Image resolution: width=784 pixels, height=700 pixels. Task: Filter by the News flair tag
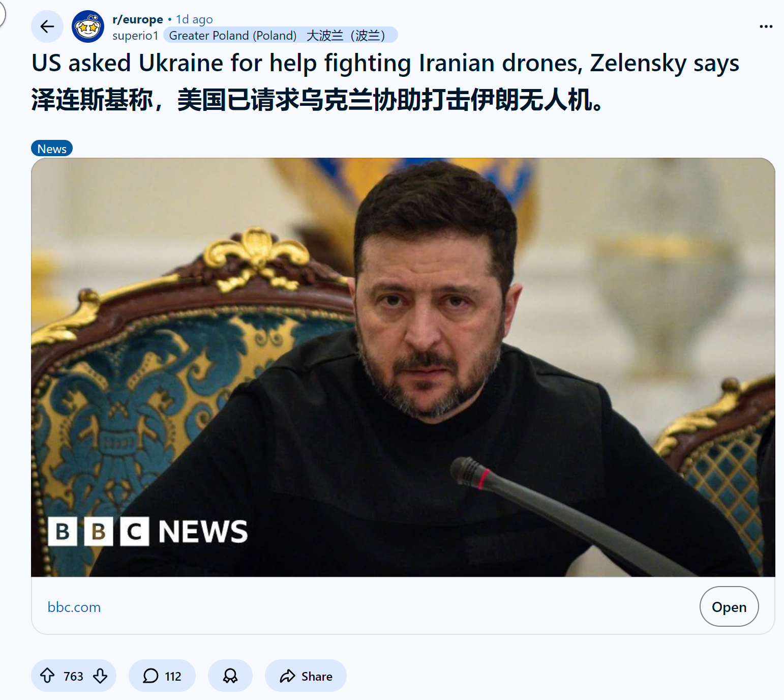52,149
